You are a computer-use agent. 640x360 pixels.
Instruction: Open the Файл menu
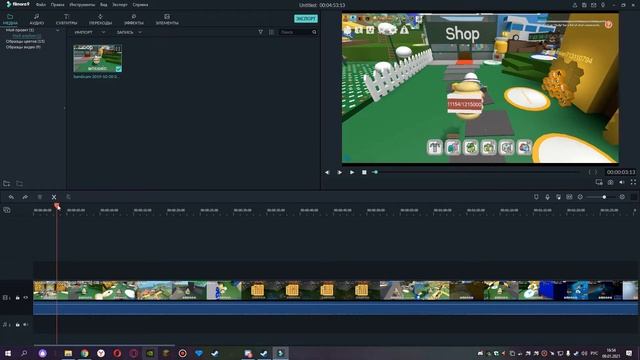[x=40, y=5]
